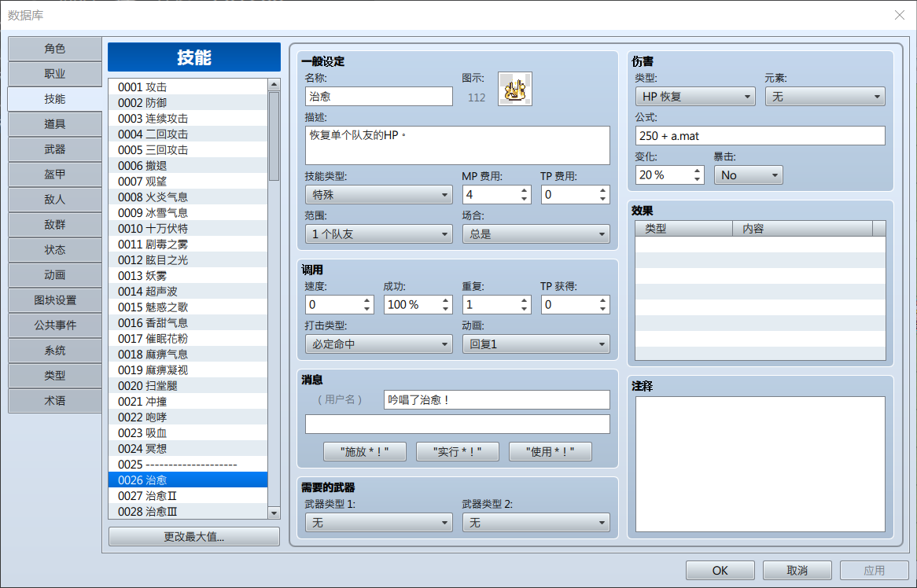
Task: Expand the 技能类型 dropdown showing 特殊
Action: point(378,195)
